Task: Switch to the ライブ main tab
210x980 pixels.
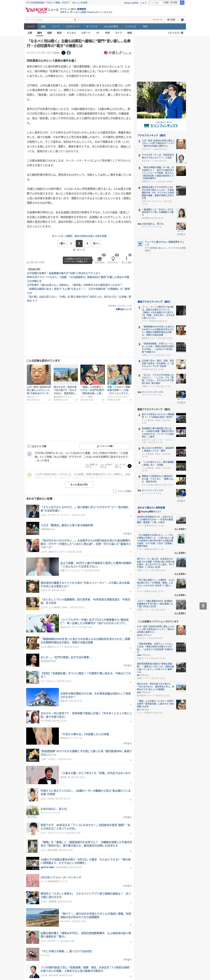Action: tap(56, 27)
